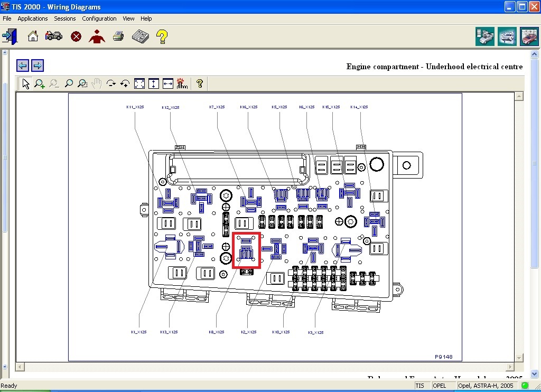Click the exit door icon

tap(9, 36)
